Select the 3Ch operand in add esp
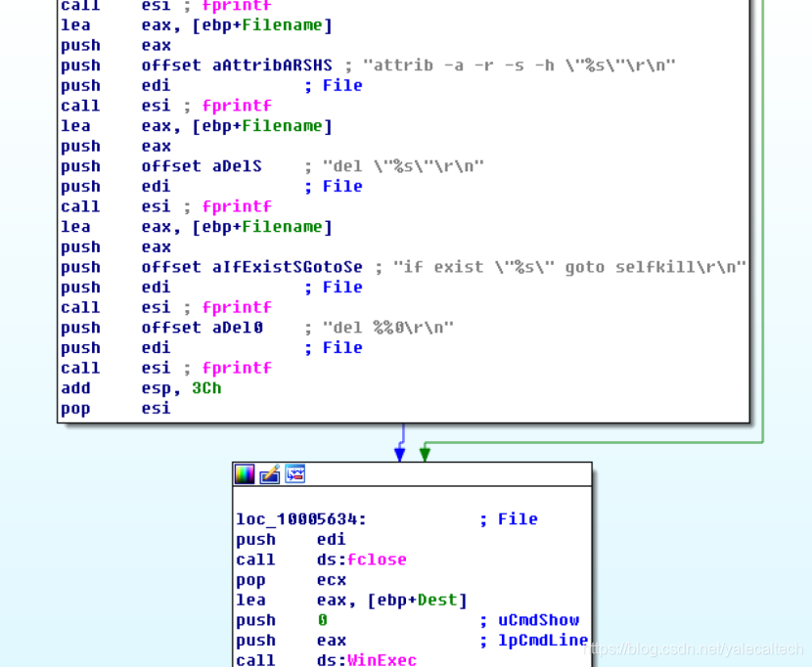 pos(206,388)
